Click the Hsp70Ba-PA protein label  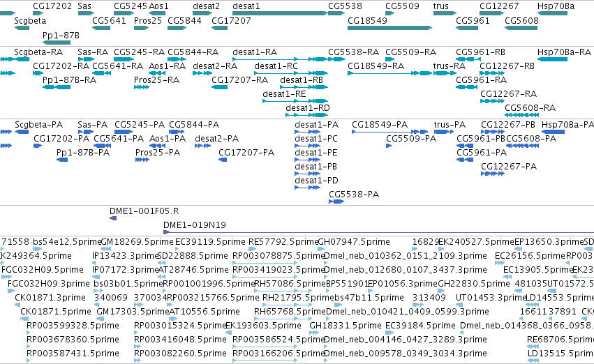click(x=567, y=125)
